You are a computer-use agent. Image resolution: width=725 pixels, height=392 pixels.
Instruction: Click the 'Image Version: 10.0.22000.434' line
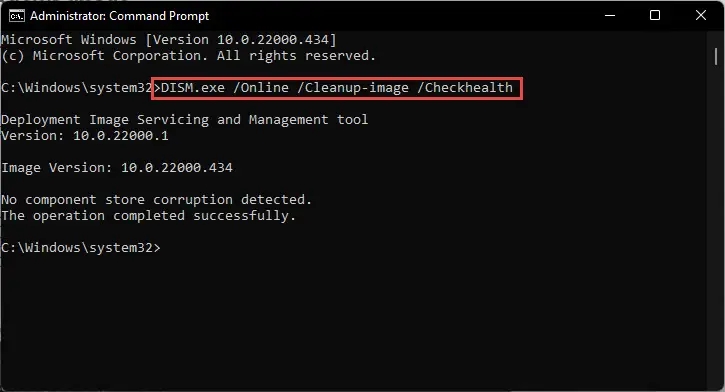[117, 168]
